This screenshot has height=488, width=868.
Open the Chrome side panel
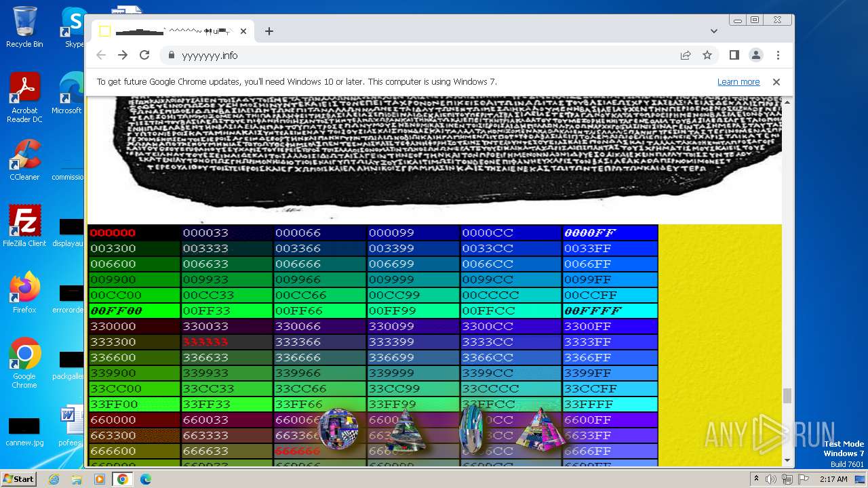pyautogui.click(x=734, y=56)
